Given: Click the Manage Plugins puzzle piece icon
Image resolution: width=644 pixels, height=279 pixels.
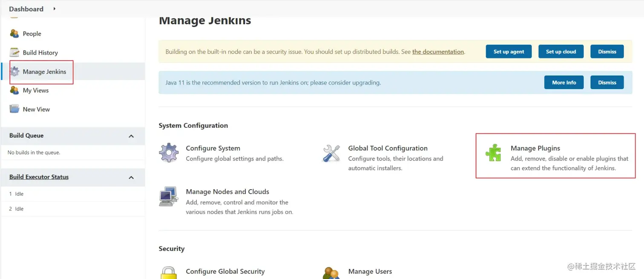Looking at the screenshot, I should (x=494, y=153).
